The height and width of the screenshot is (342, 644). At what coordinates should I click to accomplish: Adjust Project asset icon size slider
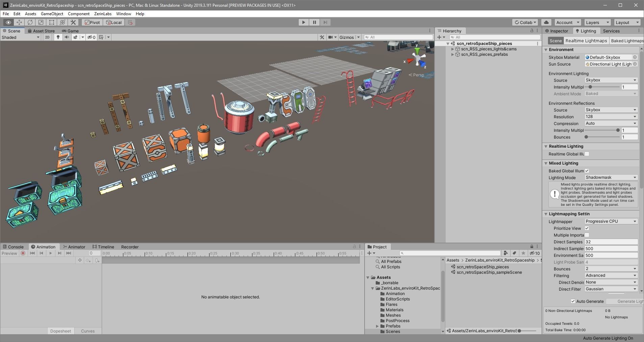[519, 331]
